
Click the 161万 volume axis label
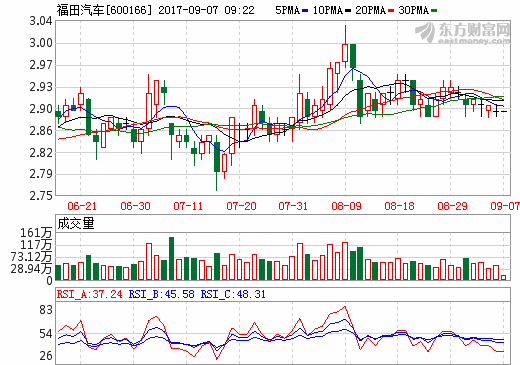pyautogui.click(x=36, y=233)
